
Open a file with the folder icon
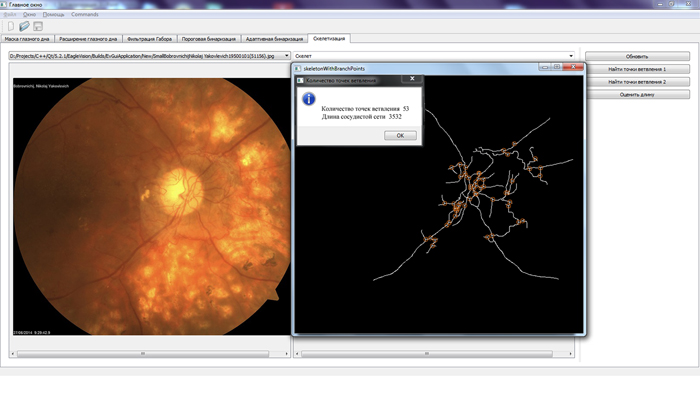[x=24, y=26]
